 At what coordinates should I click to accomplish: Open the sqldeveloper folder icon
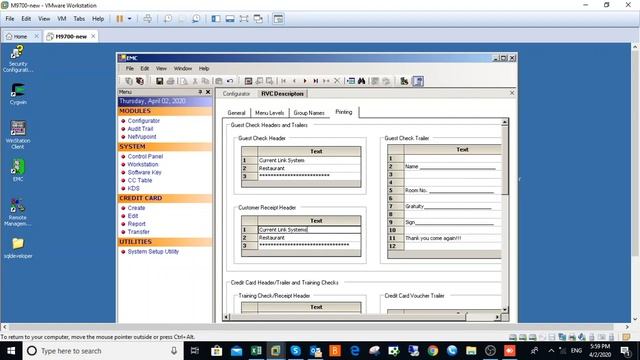pyautogui.click(x=18, y=248)
